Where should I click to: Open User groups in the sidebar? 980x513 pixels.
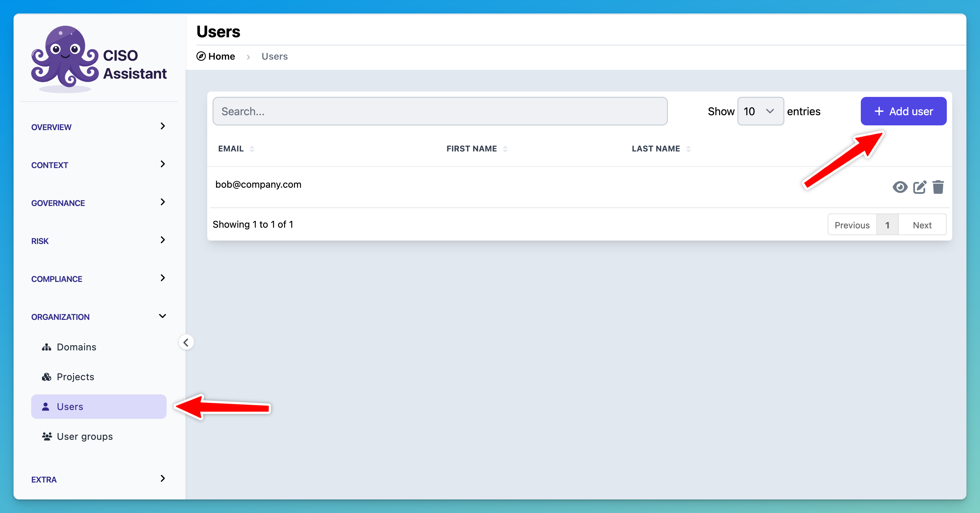click(84, 436)
